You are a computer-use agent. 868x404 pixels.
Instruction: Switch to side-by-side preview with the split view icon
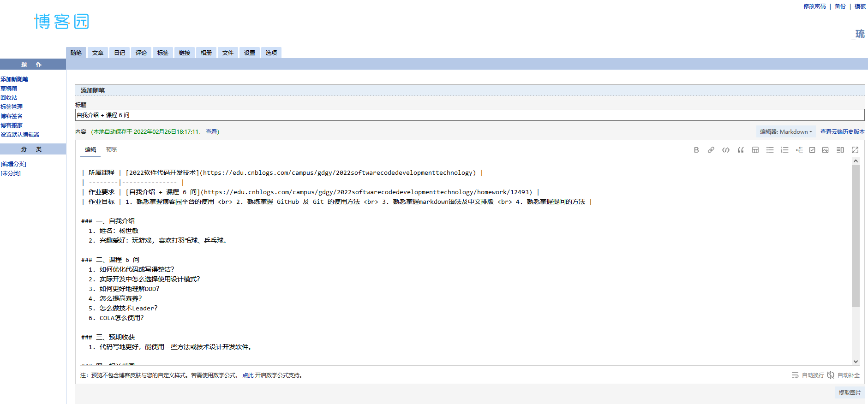click(x=840, y=150)
